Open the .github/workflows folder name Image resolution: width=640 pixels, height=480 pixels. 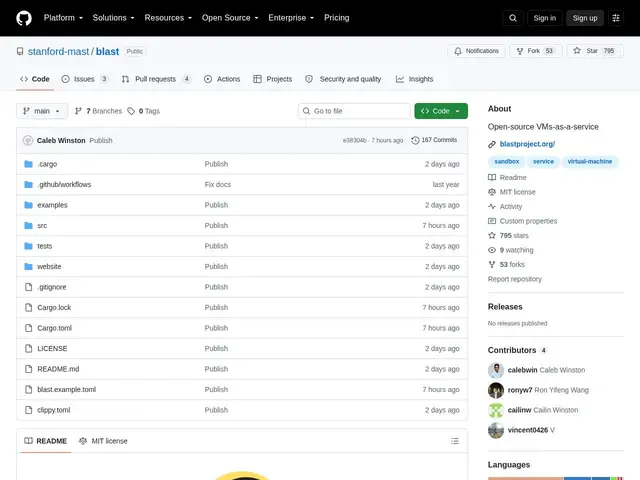click(x=64, y=184)
